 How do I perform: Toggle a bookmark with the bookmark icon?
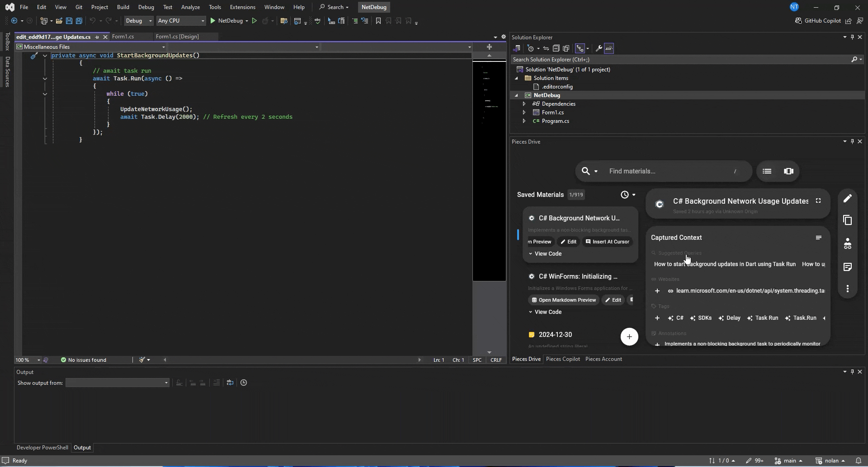378,21
